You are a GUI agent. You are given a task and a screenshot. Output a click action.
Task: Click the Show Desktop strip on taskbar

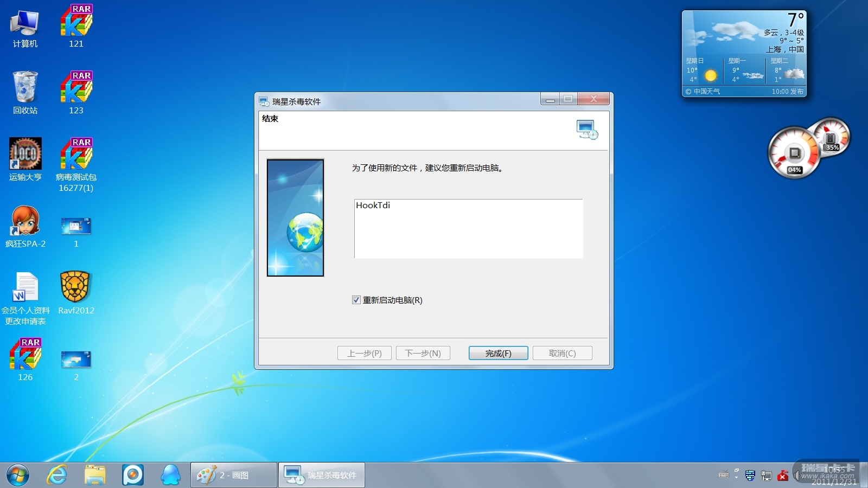pos(864,475)
